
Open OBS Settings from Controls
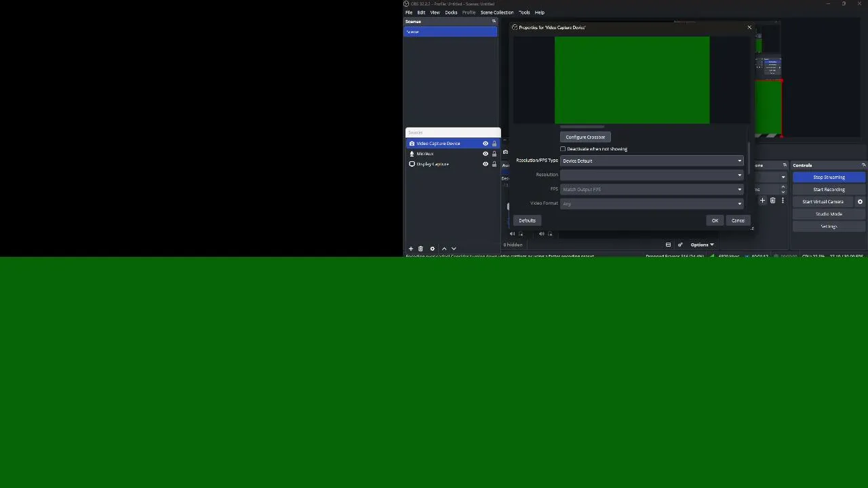tap(829, 226)
